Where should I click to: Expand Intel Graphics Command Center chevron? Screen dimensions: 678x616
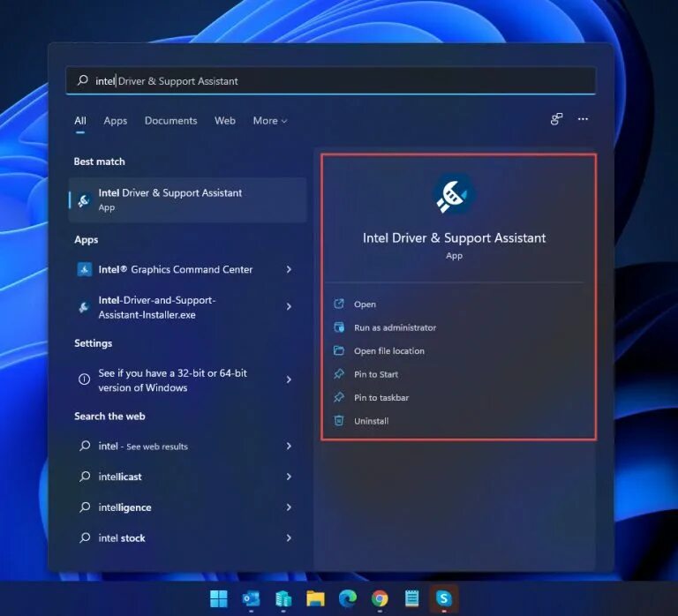point(289,269)
